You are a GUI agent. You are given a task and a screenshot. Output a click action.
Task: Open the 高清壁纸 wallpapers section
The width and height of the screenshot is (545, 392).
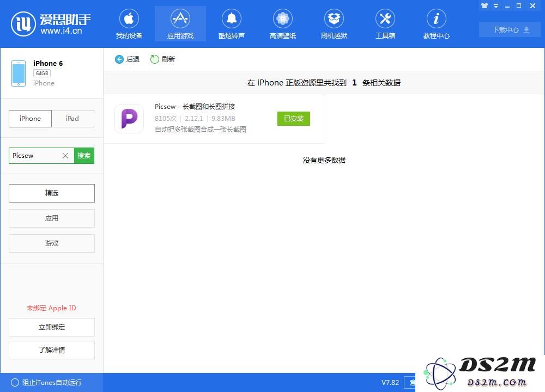coord(282,24)
